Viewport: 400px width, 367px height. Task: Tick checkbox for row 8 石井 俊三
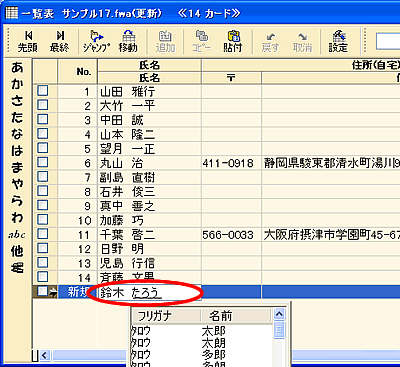pos(43,191)
